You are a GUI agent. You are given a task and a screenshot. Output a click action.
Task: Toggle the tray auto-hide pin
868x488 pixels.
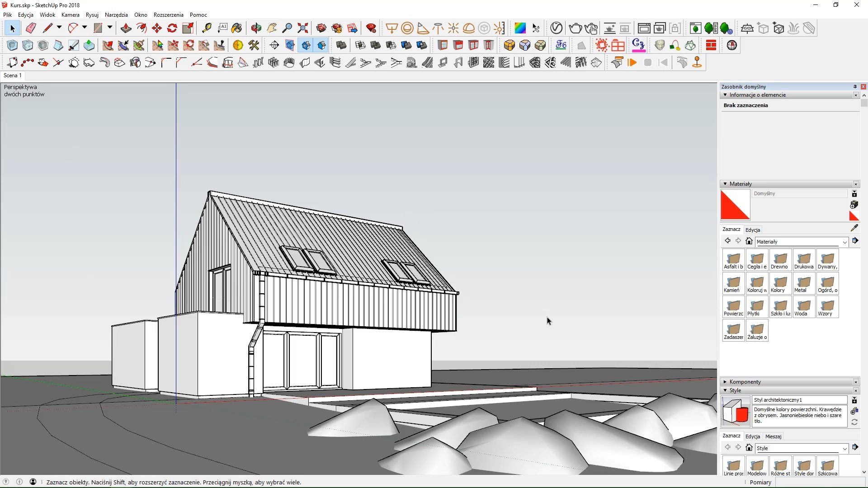[x=855, y=86]
